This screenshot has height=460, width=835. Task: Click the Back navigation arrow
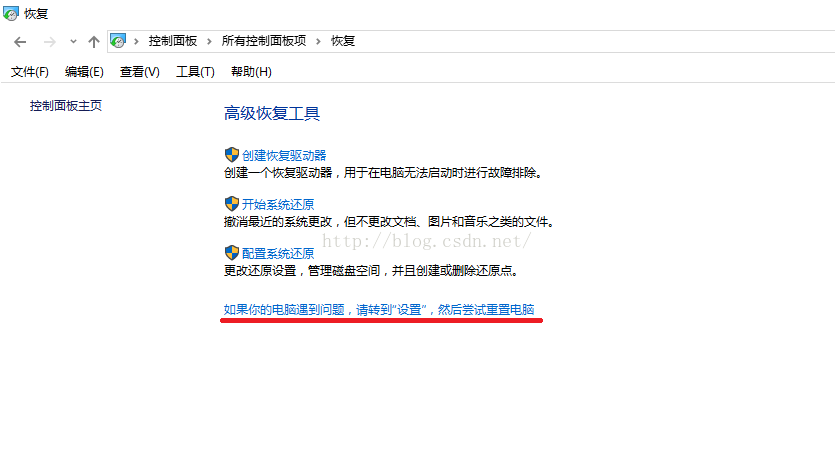[20, 42]
